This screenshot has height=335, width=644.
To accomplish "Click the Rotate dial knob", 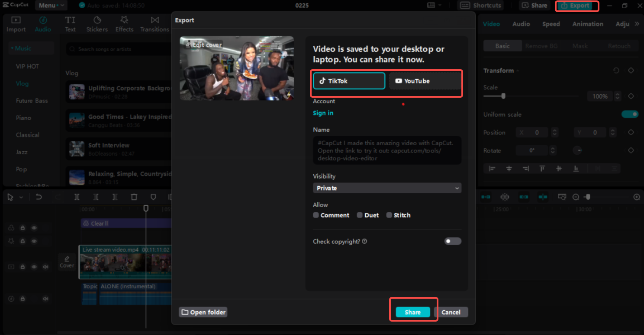I will [x=577, y=150].
